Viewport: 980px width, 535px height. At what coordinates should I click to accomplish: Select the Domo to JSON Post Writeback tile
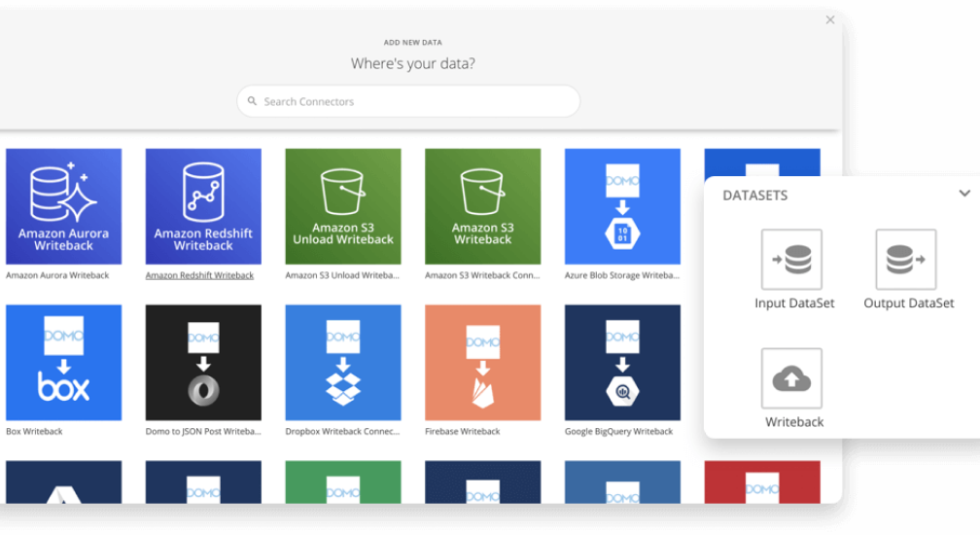click(x=203, y=363)
